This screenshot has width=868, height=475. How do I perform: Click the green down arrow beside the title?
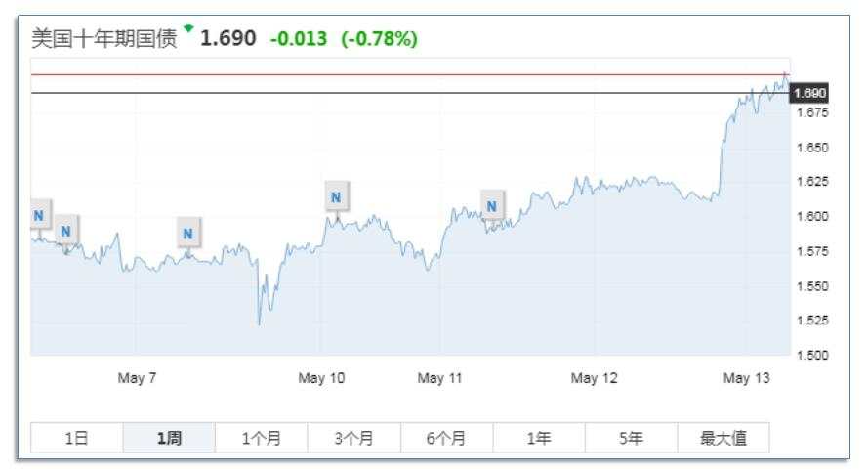tap(188, 27)
